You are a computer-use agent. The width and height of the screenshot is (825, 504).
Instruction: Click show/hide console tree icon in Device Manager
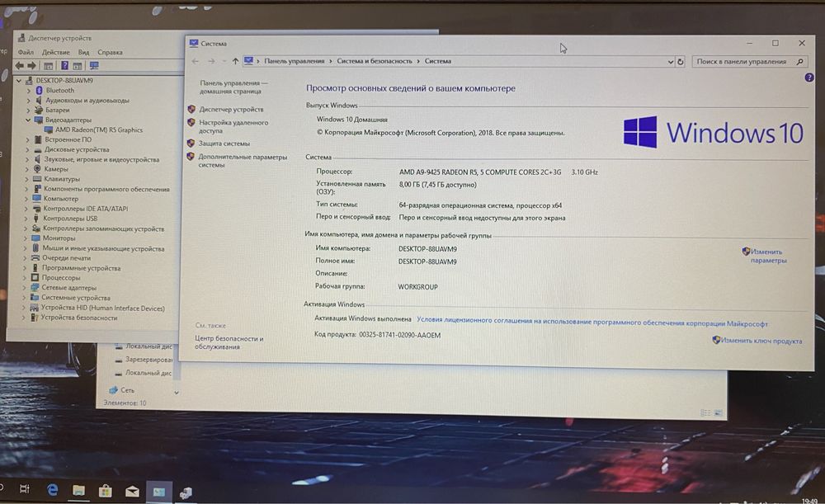click(48, 66)
